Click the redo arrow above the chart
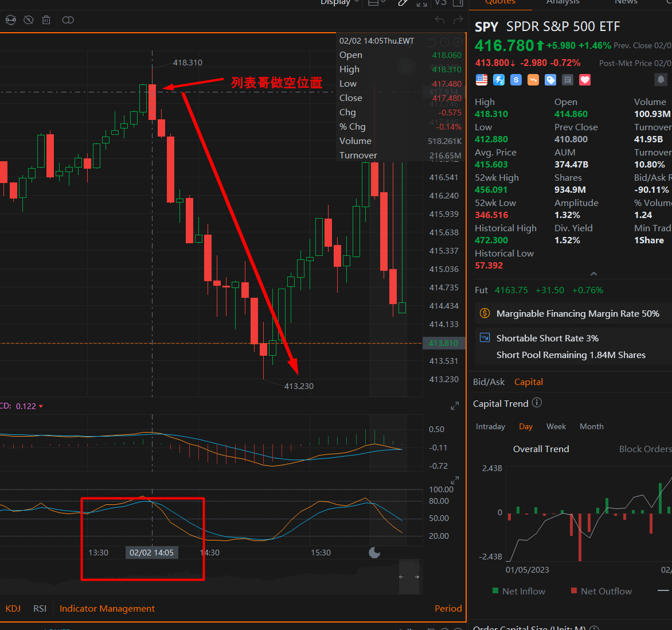 [458, 20]
